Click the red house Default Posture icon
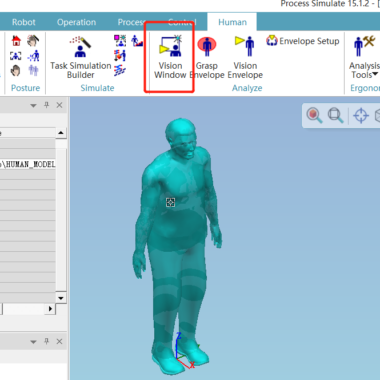 tap(16, 41)
